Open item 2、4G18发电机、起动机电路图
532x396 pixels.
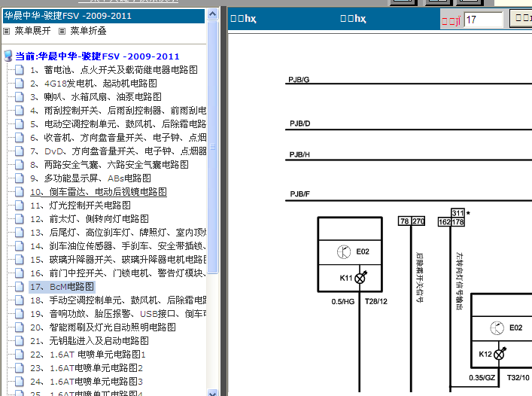click(93, 84)
